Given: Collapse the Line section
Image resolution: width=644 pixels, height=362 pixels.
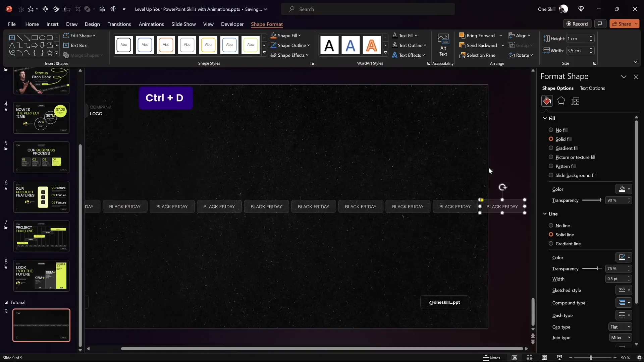Looking at the screenshot, I should tap(545, 214).
